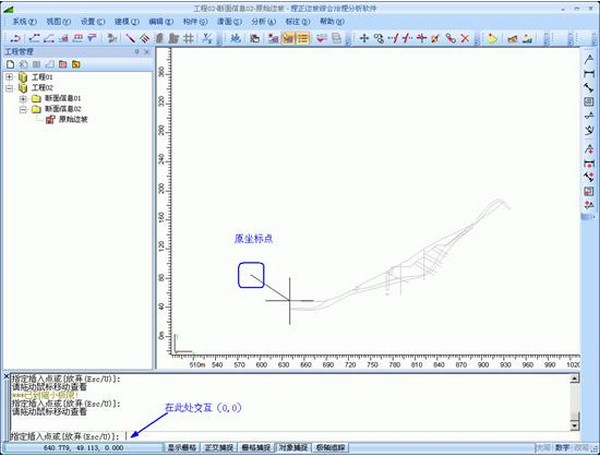Expand the 工程01 tree node
The height and width of the screenshot is (457, 600).
(9, 76)
